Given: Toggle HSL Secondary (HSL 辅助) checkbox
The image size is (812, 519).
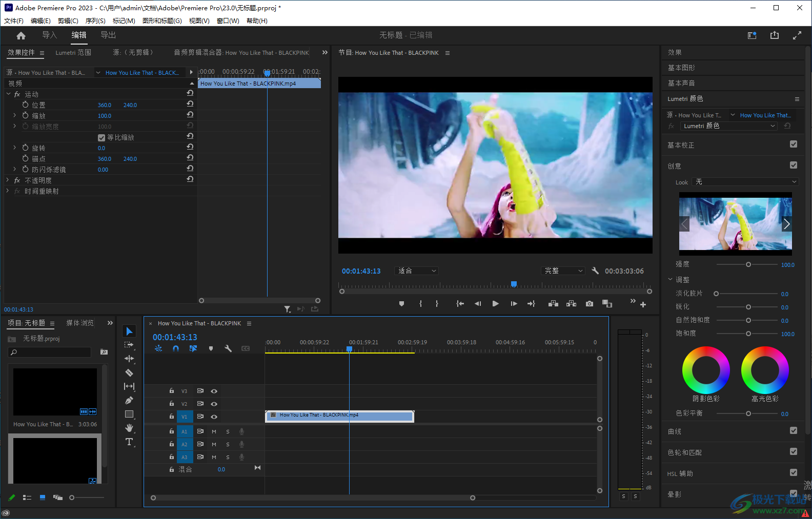Looking at the screenshot, I should 794,472.
